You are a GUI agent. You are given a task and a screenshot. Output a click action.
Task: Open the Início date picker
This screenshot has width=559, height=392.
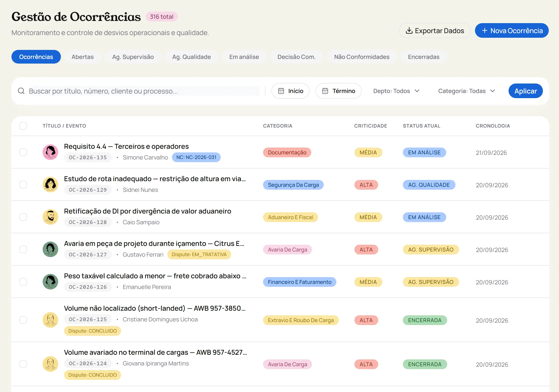(x=291, y=91)
